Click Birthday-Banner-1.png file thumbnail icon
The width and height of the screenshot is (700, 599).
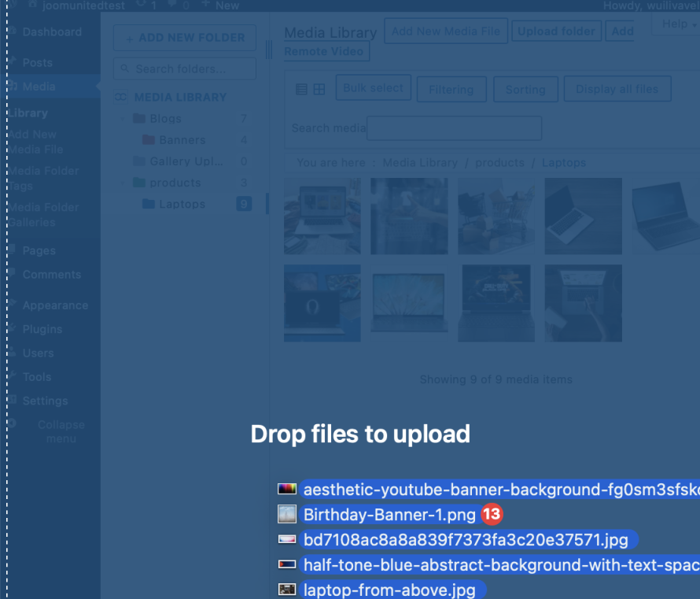coord(287,515)
